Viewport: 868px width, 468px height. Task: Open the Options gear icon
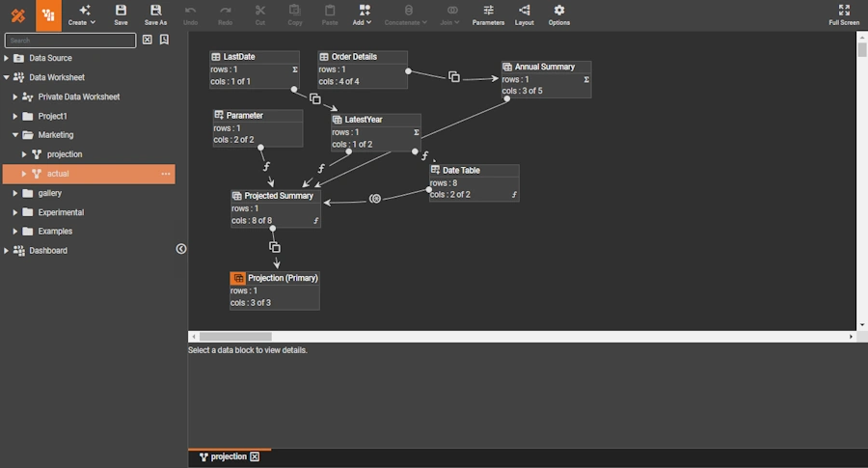click(x=558, y=14)
